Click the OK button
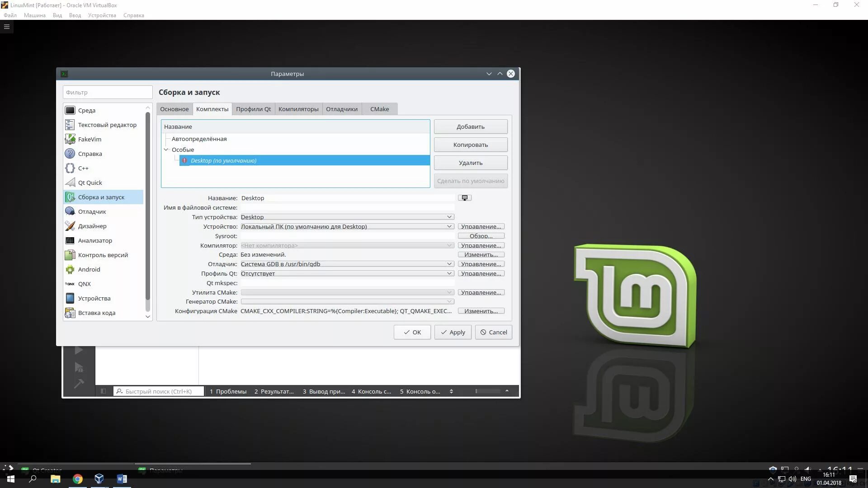868x488 pixels. (412, 332)
